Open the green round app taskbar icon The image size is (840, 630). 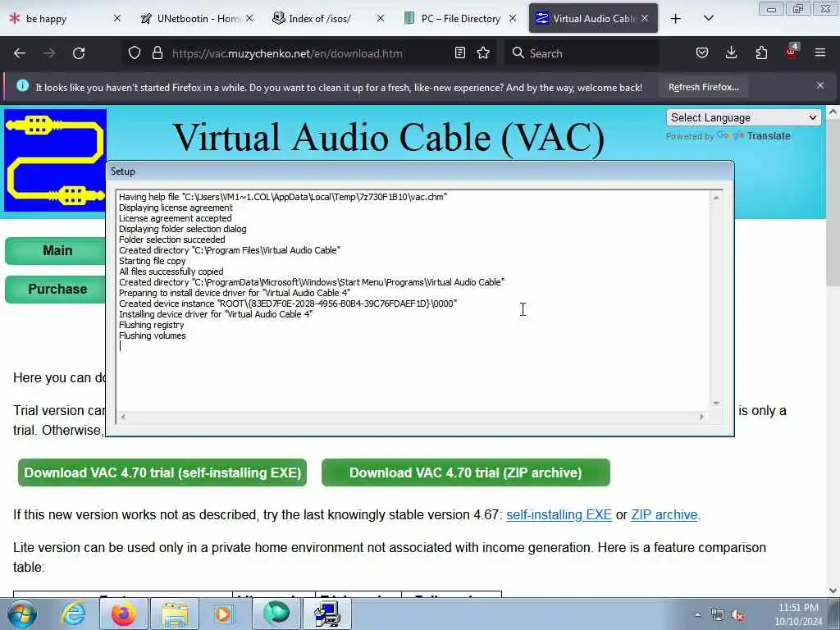[x=276, y=614]
